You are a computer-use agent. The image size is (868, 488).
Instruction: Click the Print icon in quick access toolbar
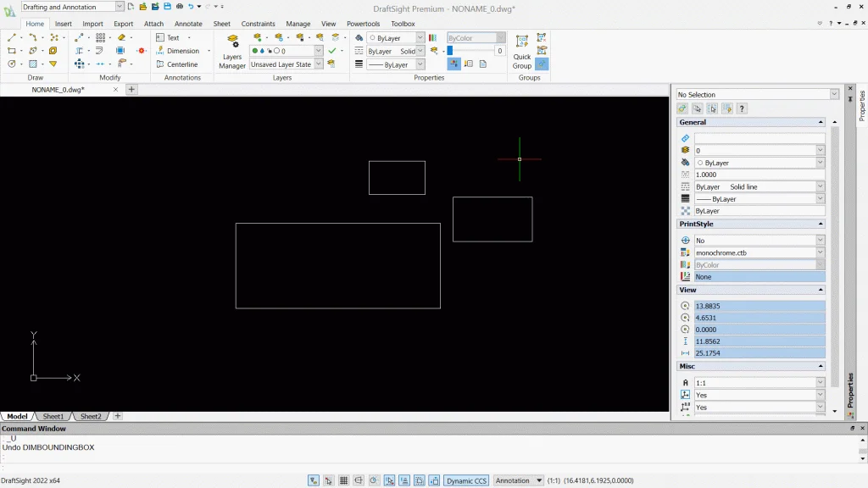click(x=179, y=7)
